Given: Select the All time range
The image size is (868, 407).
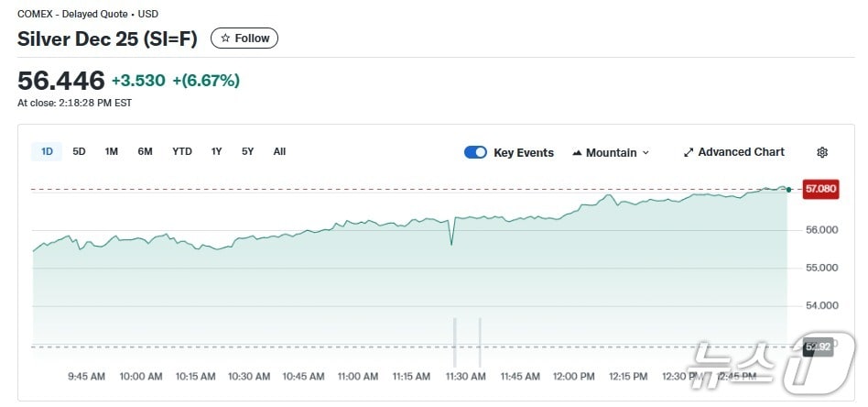Looking at the screenshot, I should 279,151.
